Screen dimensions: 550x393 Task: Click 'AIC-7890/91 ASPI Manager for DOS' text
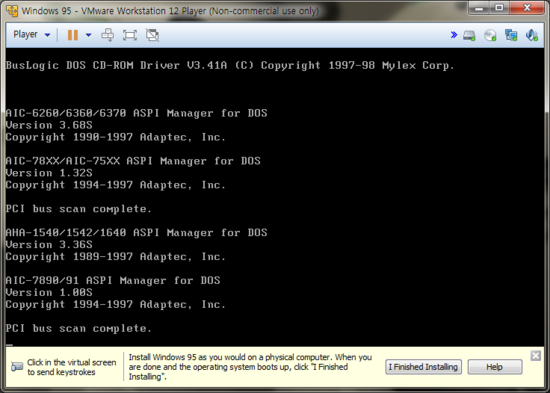coord(113,280)
